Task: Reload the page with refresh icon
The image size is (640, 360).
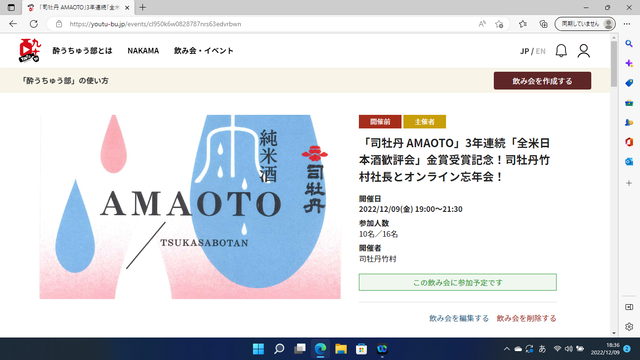Action: tap(33, 24)
